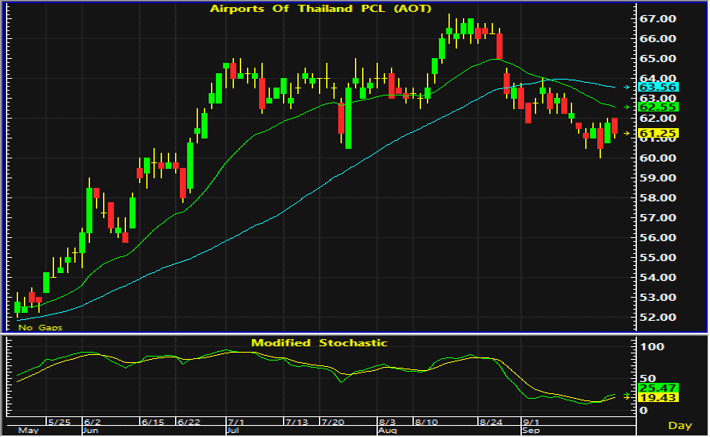The height and width of the screenshot is (437, 710).
Task: Click the green 25.47 stochastic value label
Action: click(658, 388)
